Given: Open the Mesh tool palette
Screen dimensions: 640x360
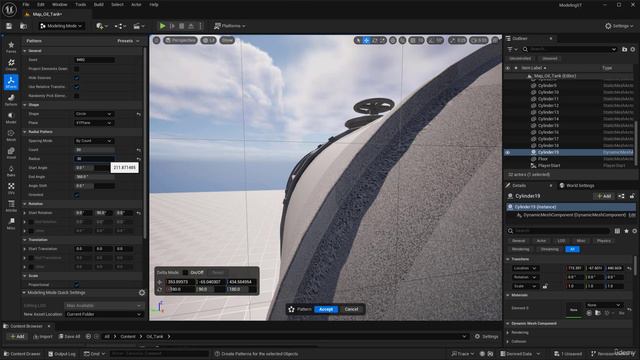Looking at the screenshot, I should (x=11, y=135).
